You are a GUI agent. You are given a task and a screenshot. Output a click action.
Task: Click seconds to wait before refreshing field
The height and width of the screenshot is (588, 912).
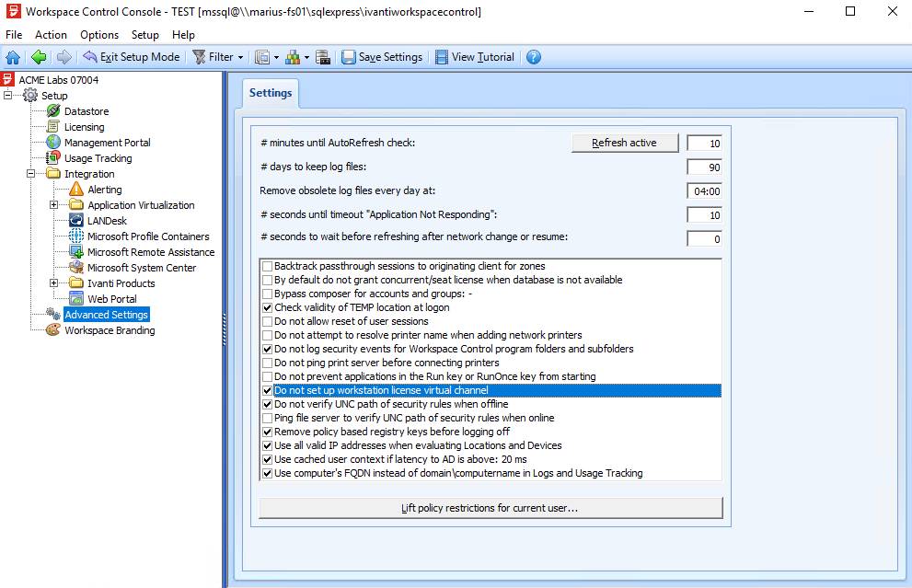click(704, 239)
